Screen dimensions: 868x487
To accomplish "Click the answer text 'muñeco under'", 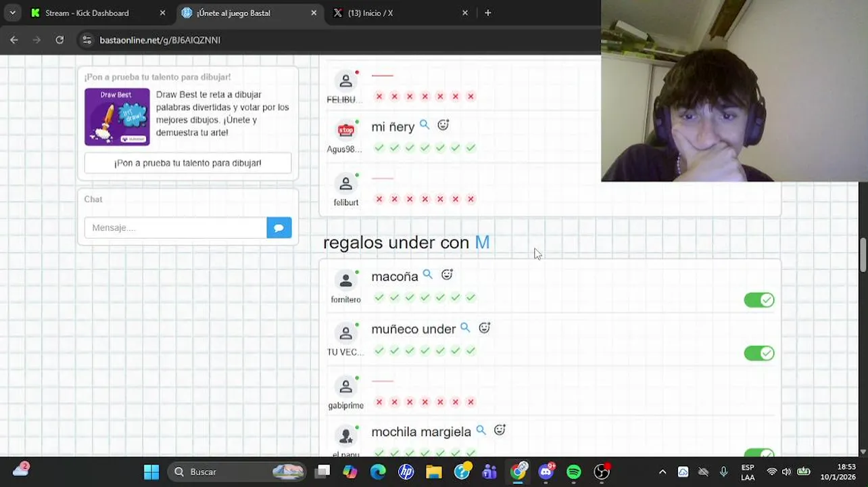I will coord(414,329).
